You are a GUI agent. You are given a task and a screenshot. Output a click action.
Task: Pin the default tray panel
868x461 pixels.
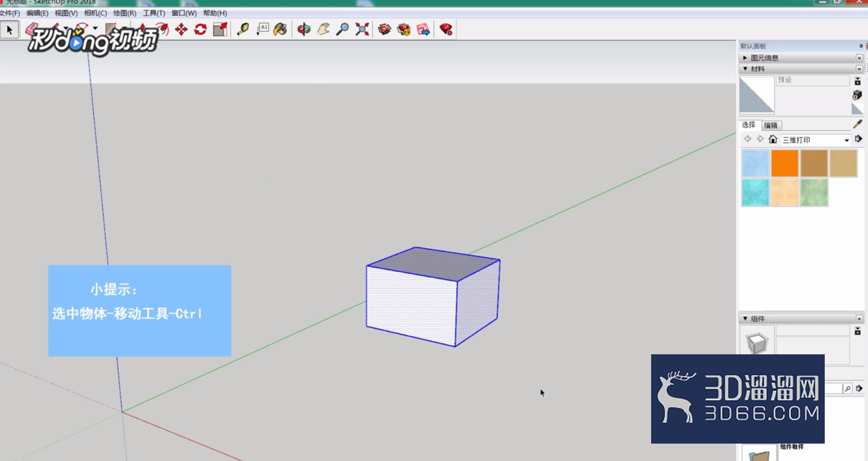(x=861, y=46)
